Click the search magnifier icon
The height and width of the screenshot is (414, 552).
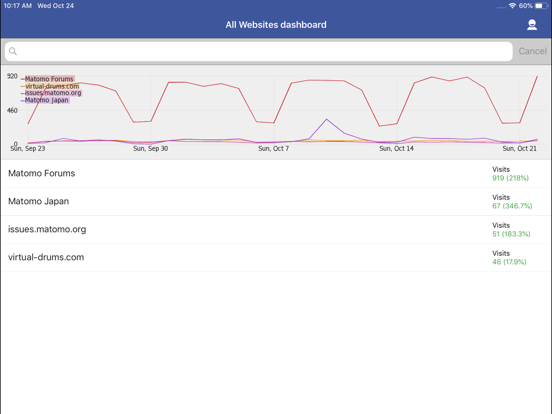(x=13, y=51)
